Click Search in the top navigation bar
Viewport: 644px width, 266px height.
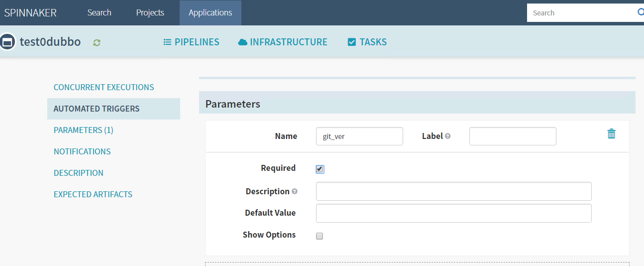point(99,13)
